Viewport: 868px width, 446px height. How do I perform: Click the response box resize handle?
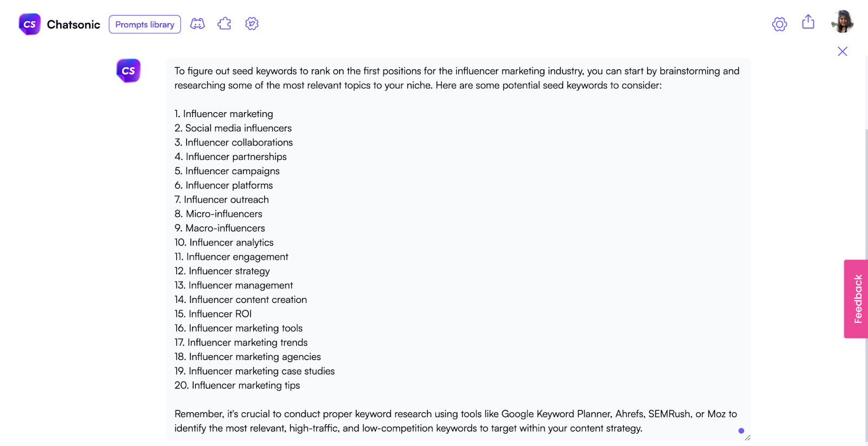[x=748, y=437]
